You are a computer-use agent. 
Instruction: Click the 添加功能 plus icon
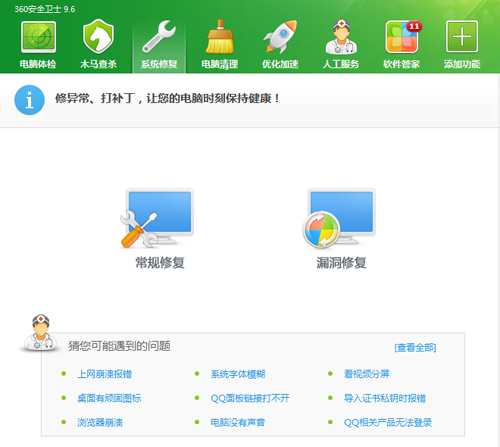[462, 37]
